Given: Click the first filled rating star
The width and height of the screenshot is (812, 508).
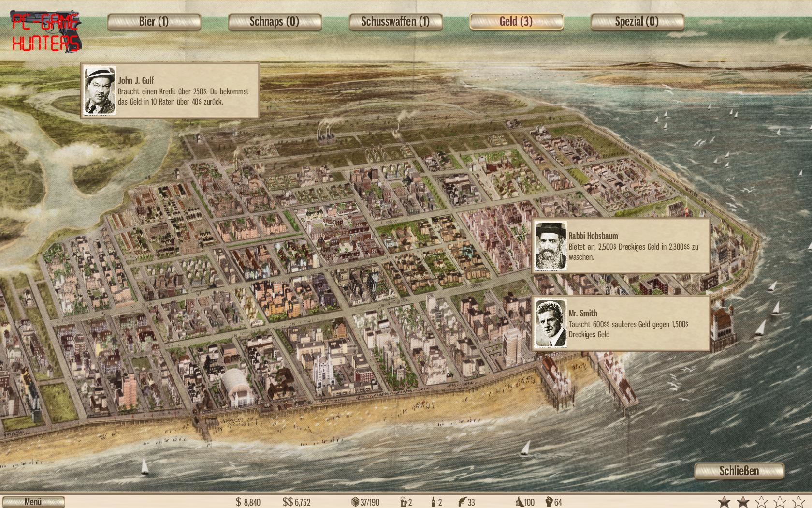Looking at the screenshot, I should point(724,501).
